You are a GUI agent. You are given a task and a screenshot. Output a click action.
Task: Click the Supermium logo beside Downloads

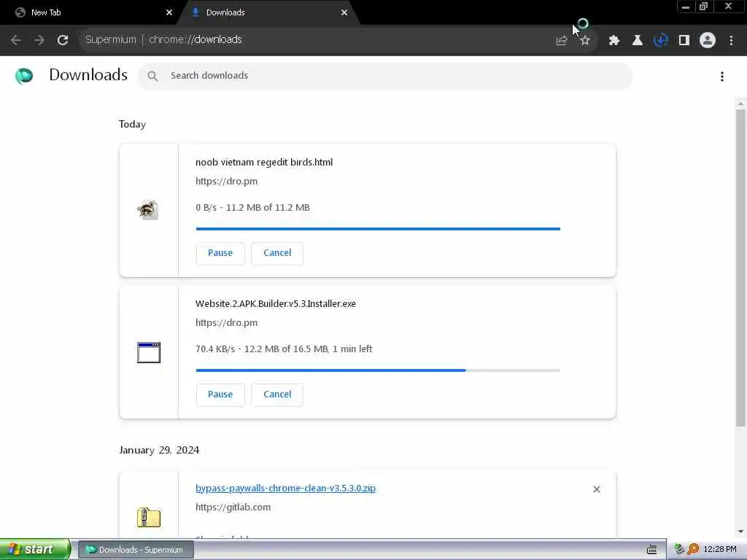[x=24, y=76]
